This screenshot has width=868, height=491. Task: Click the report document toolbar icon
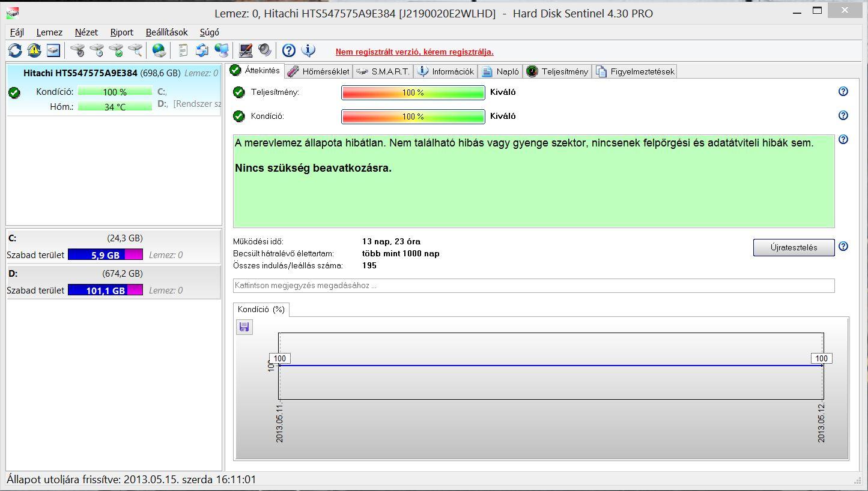183,50
